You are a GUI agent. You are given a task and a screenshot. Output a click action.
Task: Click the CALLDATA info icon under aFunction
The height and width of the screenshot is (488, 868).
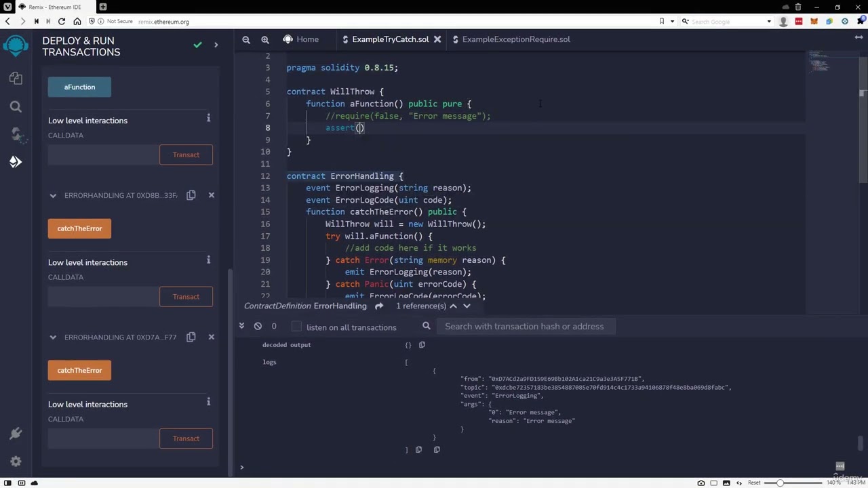[208, 118]
